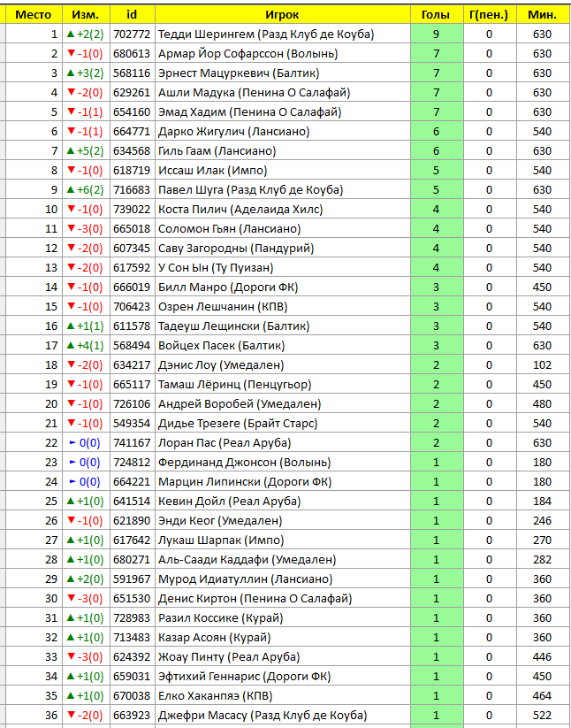Click id cell 680613
Image resolution: width=571 pixels, height=728 pixels.
point(133,53)
